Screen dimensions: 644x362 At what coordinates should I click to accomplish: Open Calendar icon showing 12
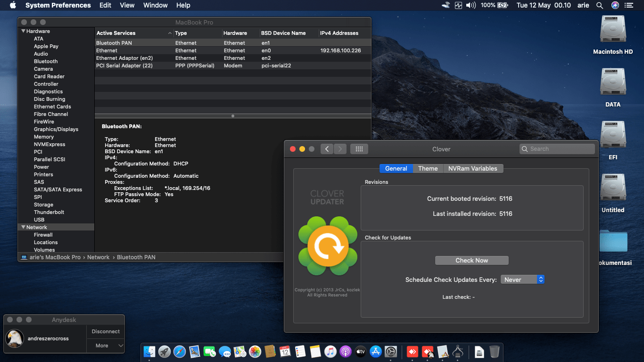285,352
